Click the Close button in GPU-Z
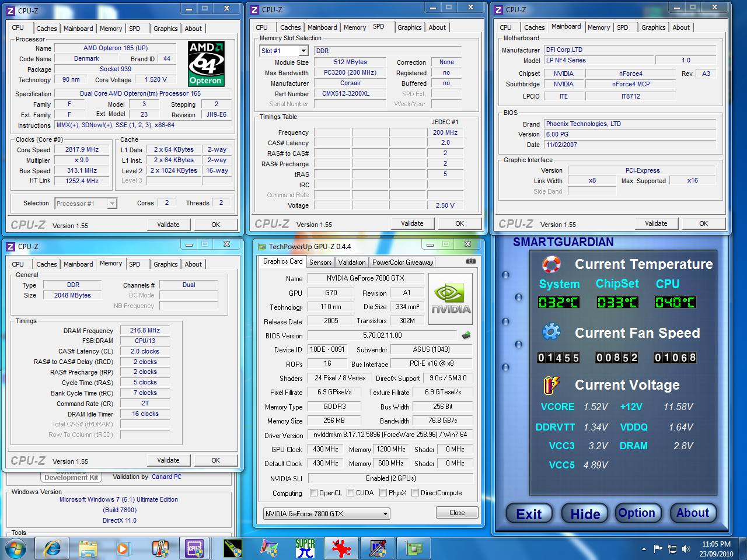Image resolution: width=747 pixels, height=560 pixels. click(x=457, y=513)
